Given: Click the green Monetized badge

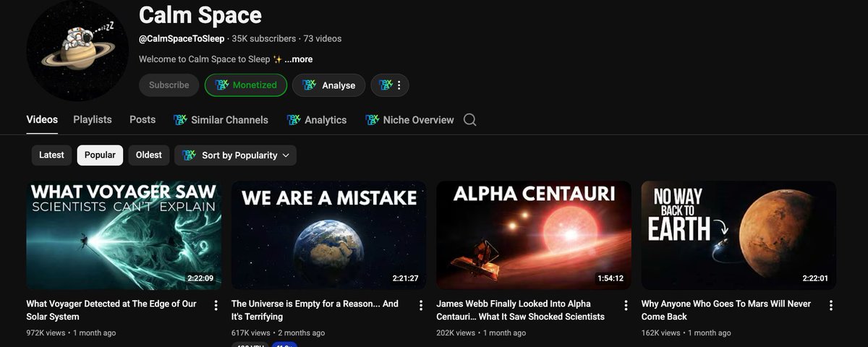Looking at the screenshot, I should 246,85.
